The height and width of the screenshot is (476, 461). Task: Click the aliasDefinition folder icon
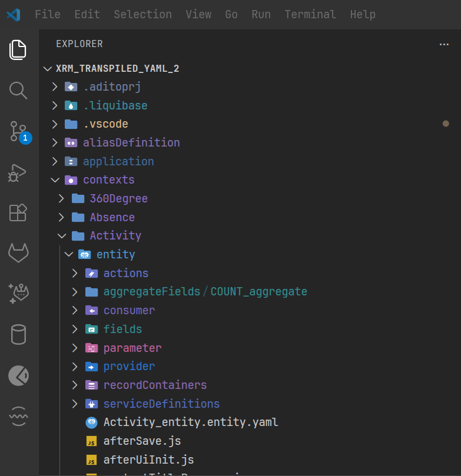(71, 142)
